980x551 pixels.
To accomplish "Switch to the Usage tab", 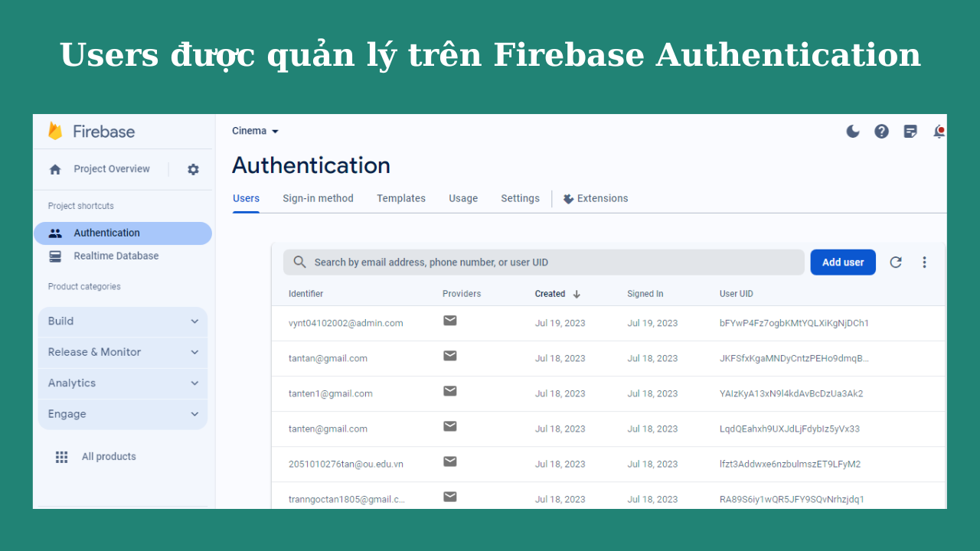I will click(463, 199).
